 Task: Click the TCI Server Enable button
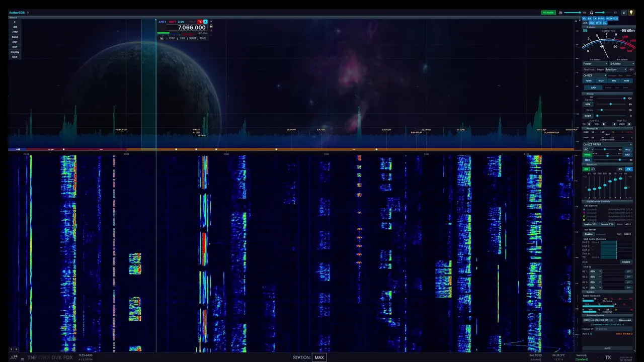pos(588,234)
